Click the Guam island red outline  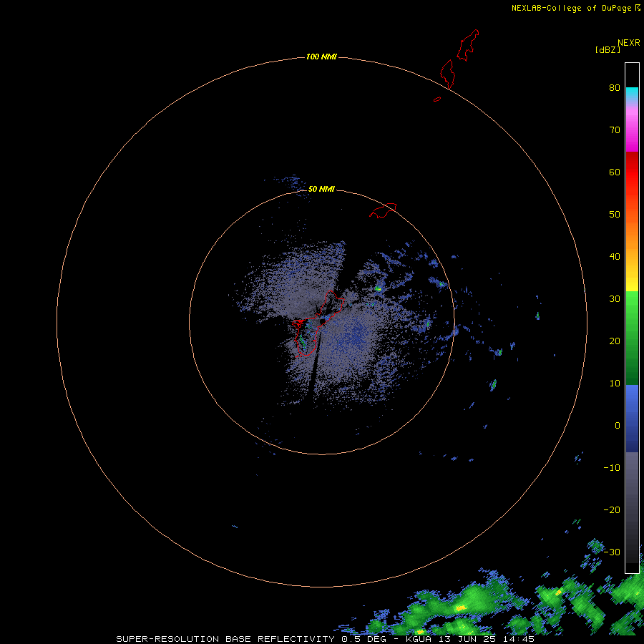(318, 324)
